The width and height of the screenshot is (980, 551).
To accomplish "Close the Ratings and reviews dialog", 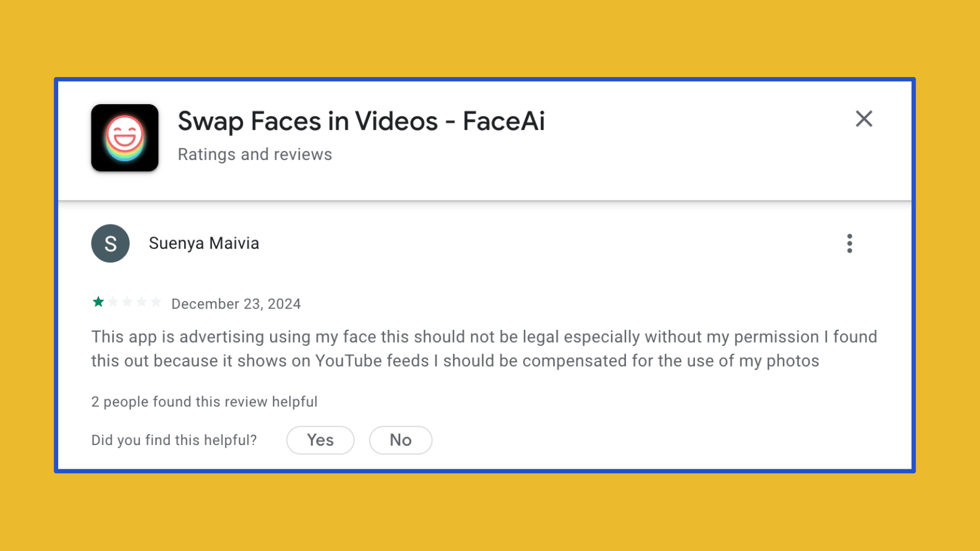I will point(863,119).
